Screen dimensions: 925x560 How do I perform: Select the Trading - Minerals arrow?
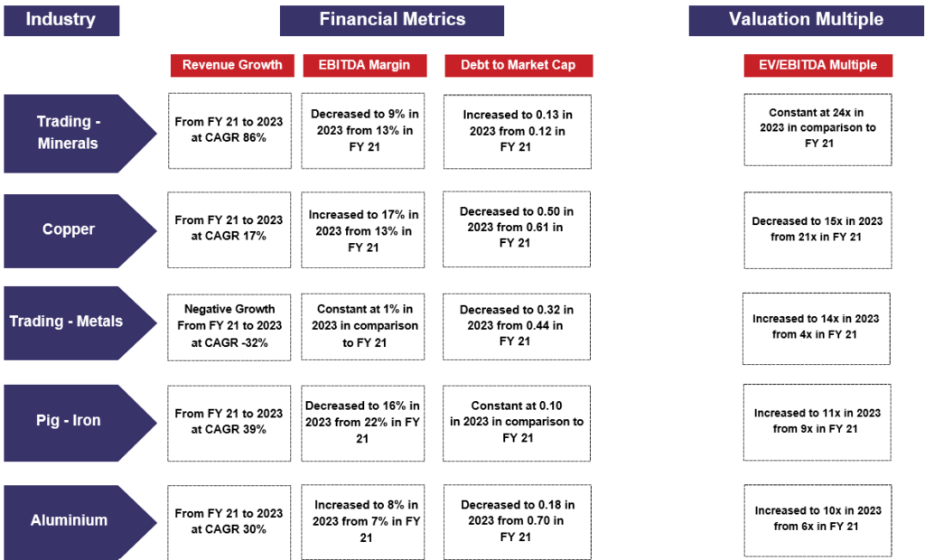(x=70, y=133)
